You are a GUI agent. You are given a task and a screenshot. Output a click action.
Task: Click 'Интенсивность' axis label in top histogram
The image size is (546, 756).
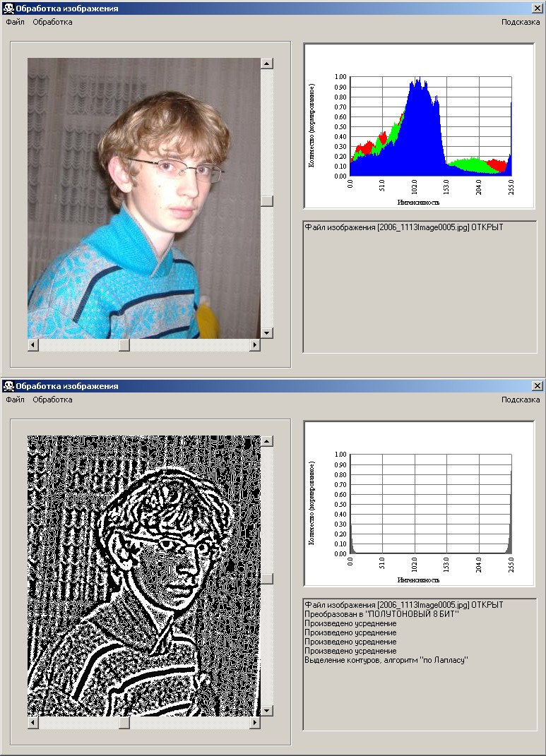419,203
